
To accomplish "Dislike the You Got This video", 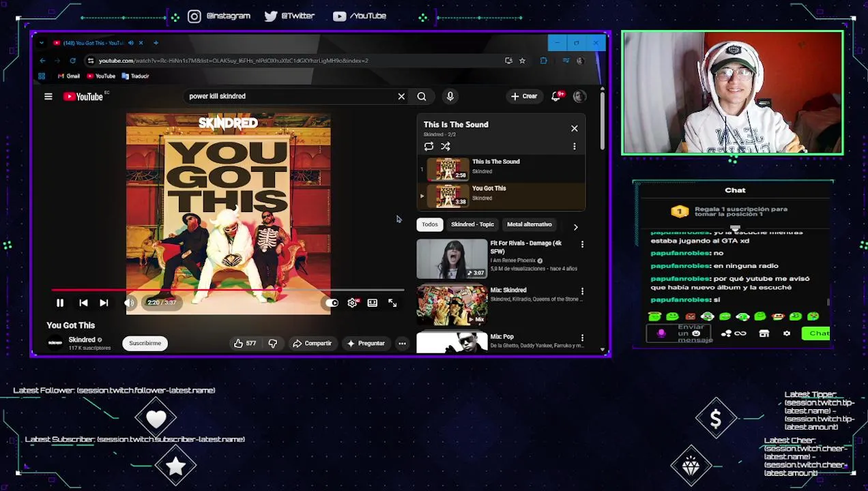I will coord(272,344).
